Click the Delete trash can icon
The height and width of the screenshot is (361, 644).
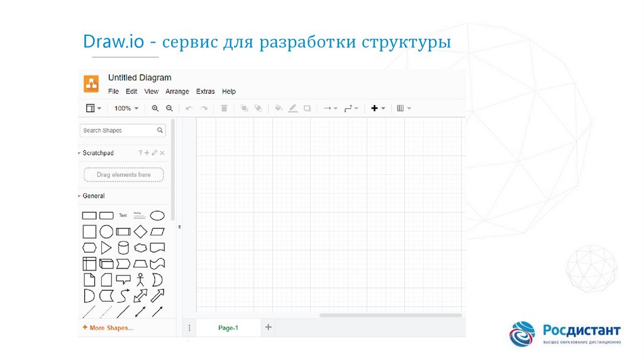[224, 108]
